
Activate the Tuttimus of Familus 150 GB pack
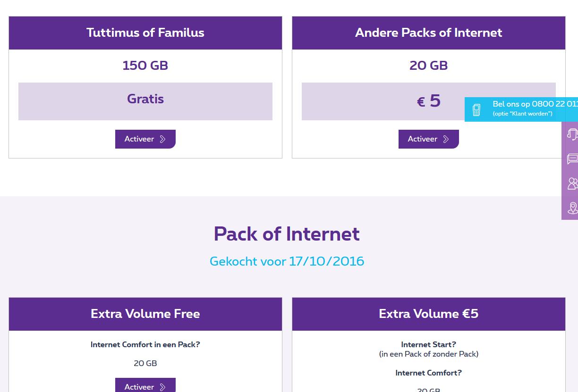[145, 139]
